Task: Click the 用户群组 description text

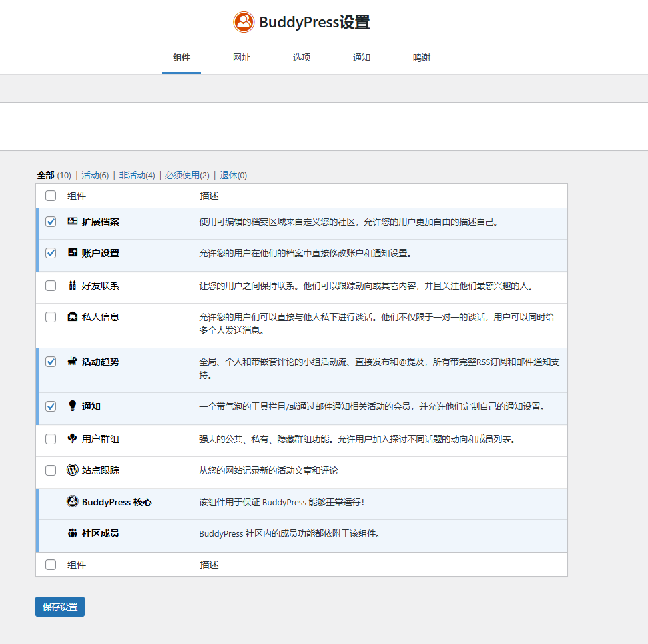Action: (x=358, y=439)
